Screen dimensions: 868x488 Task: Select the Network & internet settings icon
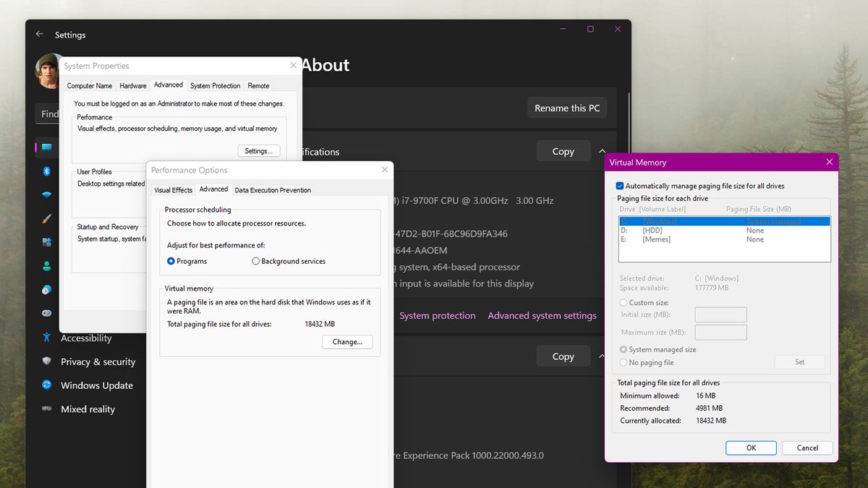tap(46, 195)
